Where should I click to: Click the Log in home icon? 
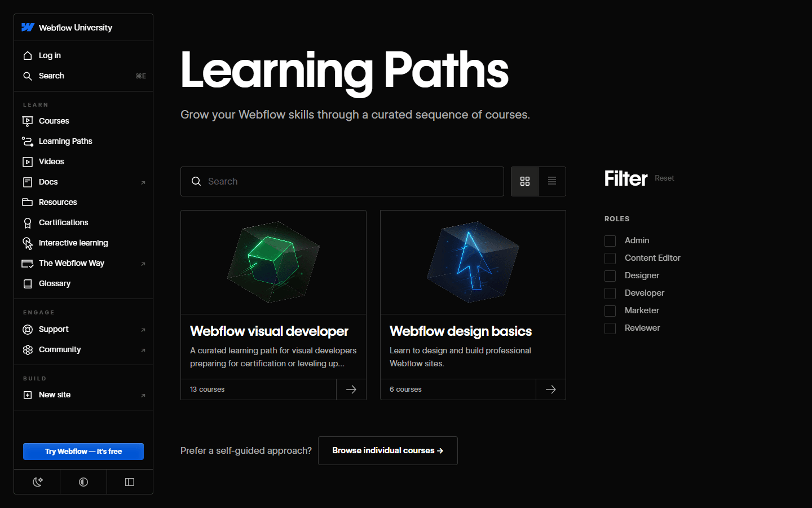28,55
